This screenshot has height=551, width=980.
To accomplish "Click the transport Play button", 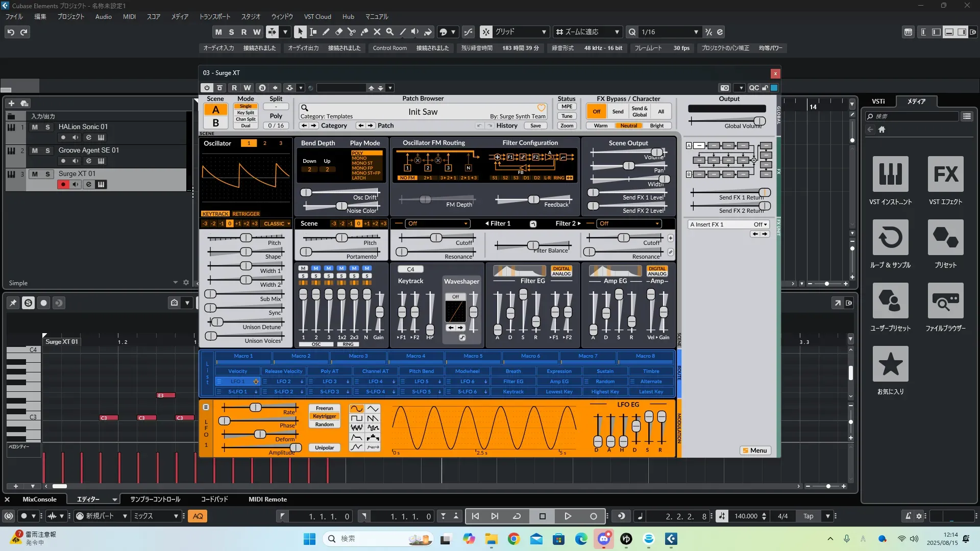I will [568, 516].
